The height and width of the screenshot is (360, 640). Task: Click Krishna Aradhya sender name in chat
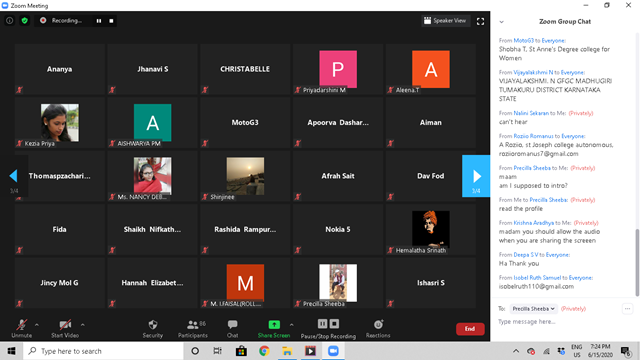point(533,223)
